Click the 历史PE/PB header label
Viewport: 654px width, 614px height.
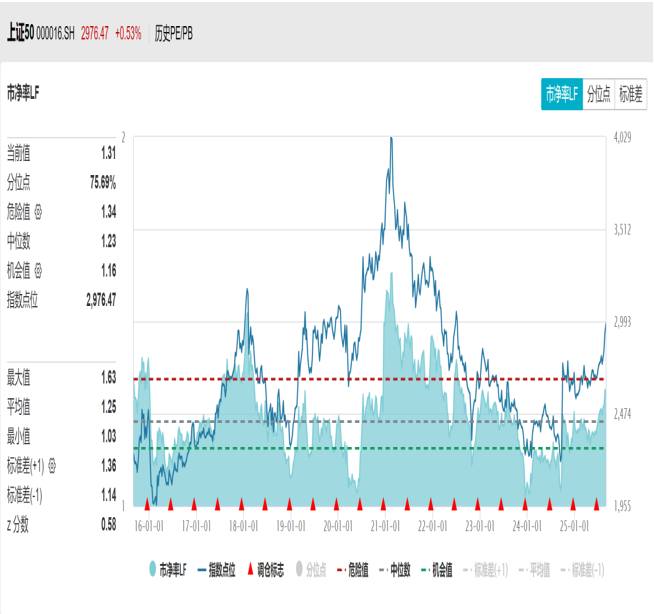(x=174, y=33)
